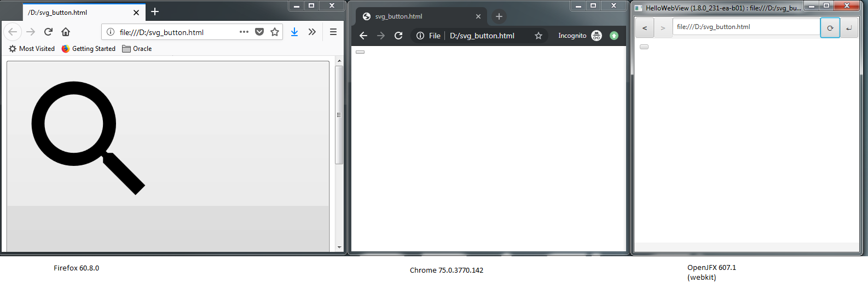Expand Firefox toolbar overflow chevron

pos(312,32)
